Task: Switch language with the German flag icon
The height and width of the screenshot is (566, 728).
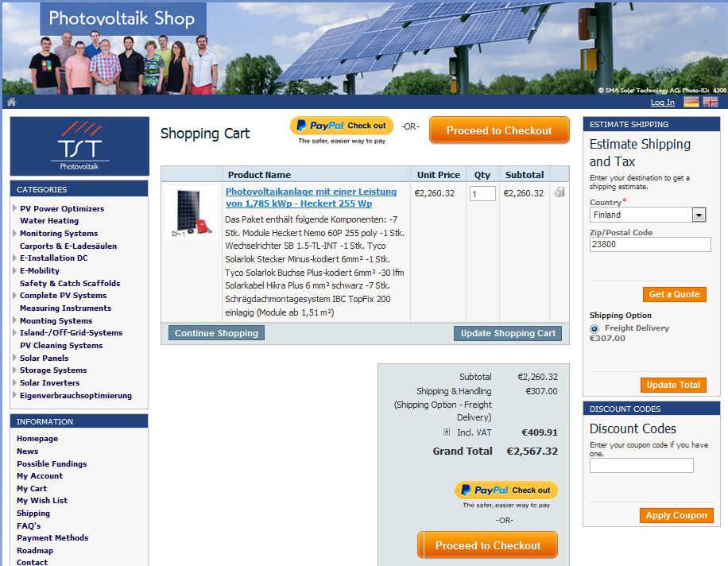Action: [x=691, y=102]
